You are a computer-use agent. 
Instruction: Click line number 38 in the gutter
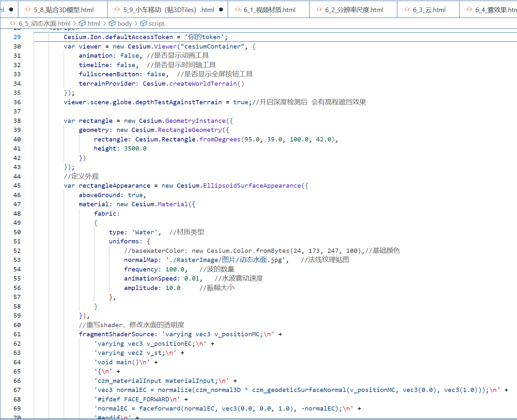point(17,121)
